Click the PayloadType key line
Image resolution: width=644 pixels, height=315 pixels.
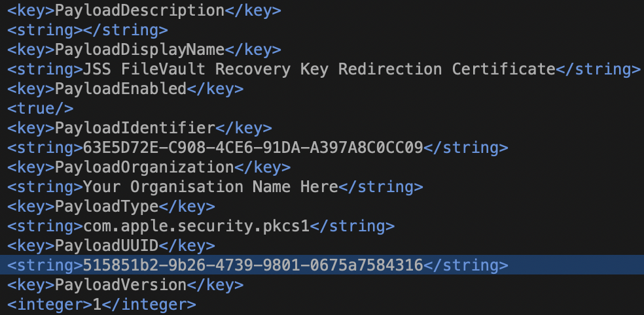coord(111,207)
